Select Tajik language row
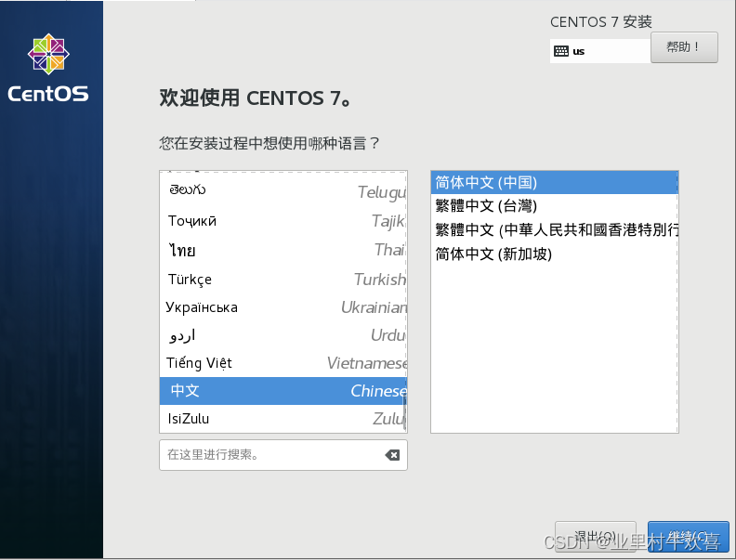This screenshot has width=736, height=560. [283, 221]
